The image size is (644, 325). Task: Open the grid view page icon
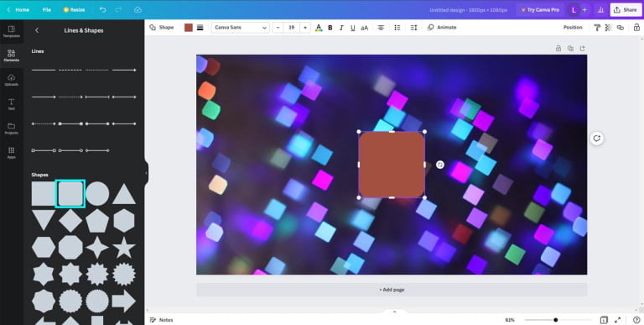coord(604,320)
